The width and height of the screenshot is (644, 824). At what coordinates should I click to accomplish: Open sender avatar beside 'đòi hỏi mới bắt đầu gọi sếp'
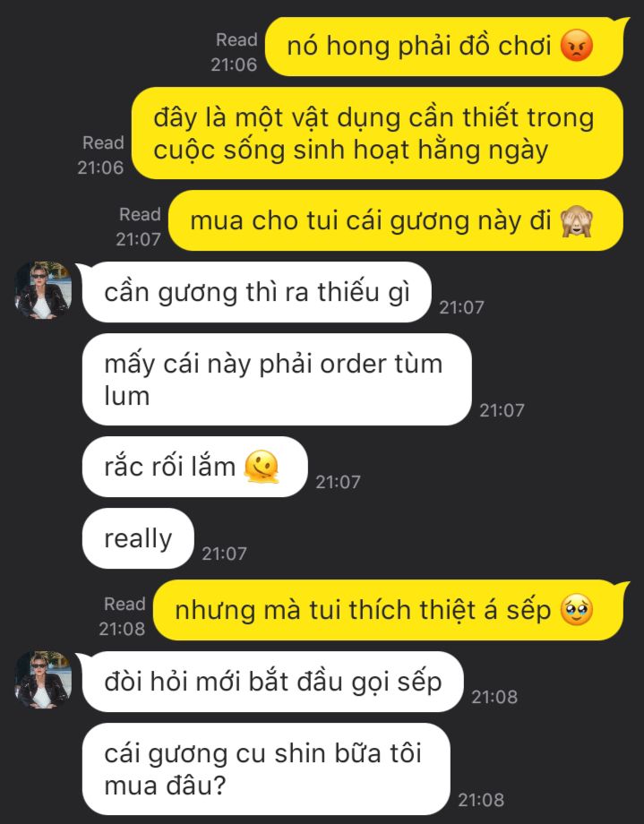43,680
